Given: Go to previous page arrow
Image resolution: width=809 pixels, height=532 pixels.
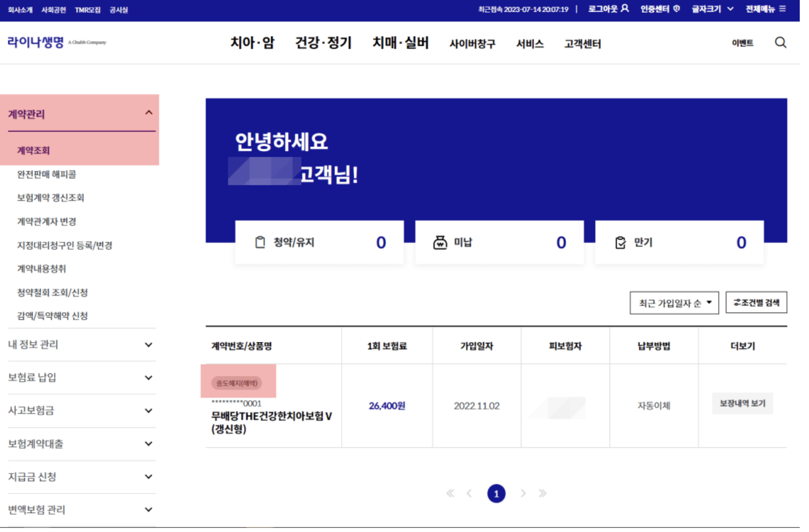Looking at the screenshot, I should pos(469,493).
